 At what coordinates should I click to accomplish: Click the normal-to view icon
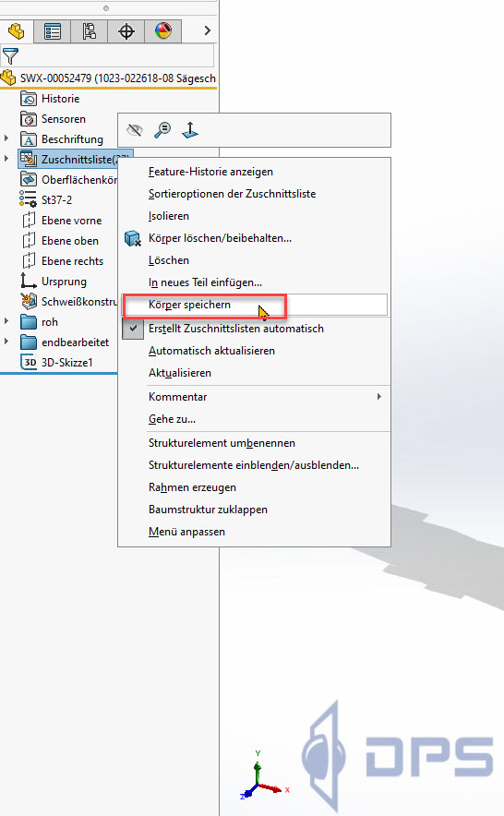190,129
